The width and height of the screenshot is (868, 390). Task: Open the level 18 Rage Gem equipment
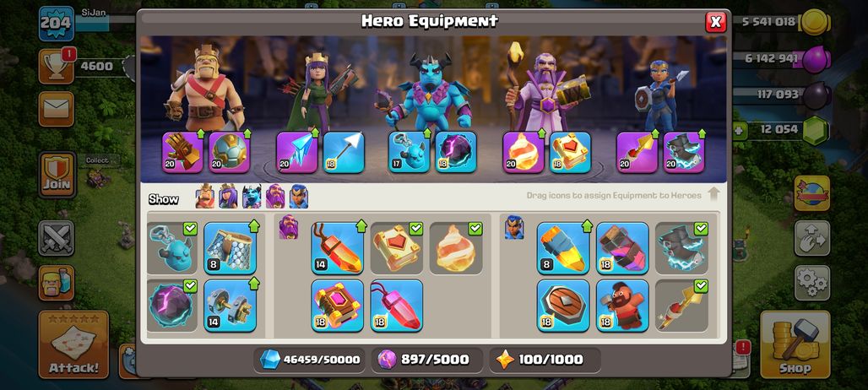[x=396, y=306]
